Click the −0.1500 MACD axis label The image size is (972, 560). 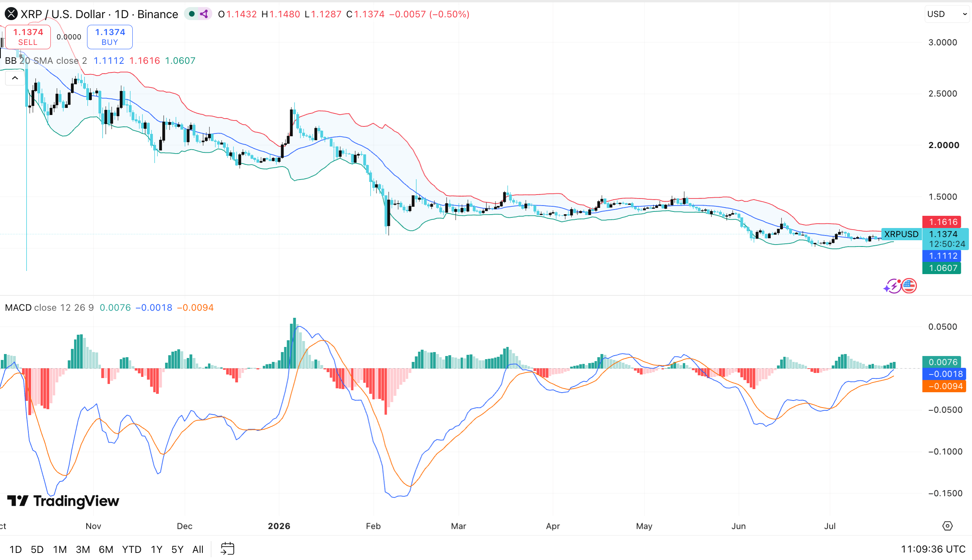tap(945, 493)
